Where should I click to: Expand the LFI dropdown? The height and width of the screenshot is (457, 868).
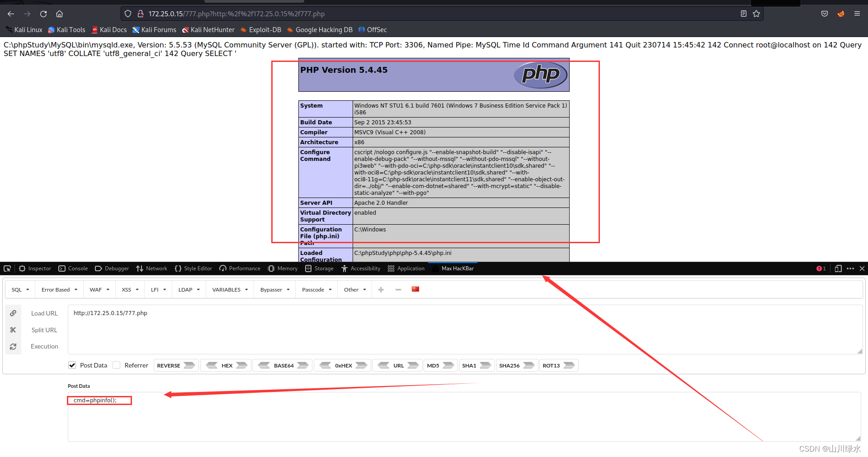158,290
